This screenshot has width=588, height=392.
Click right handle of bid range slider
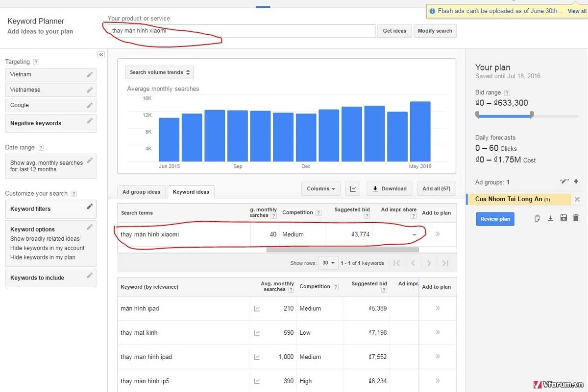coord(532,115)
